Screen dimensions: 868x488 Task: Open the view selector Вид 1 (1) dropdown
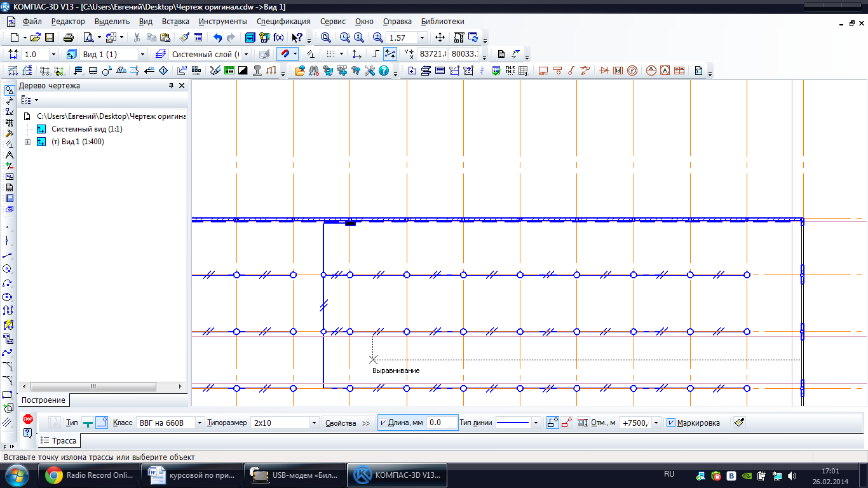pos(142,54)
